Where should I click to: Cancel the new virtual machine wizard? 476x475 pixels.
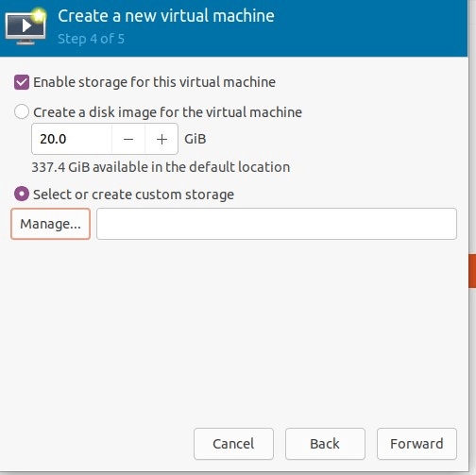click(233, 444)
